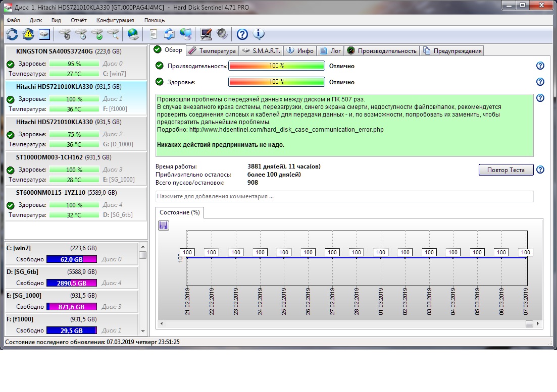Image resolution: width=557 pixels, height=392 pixels.
Task: Click the partition list scroll down arrow
Action: [x=143, y=331]
